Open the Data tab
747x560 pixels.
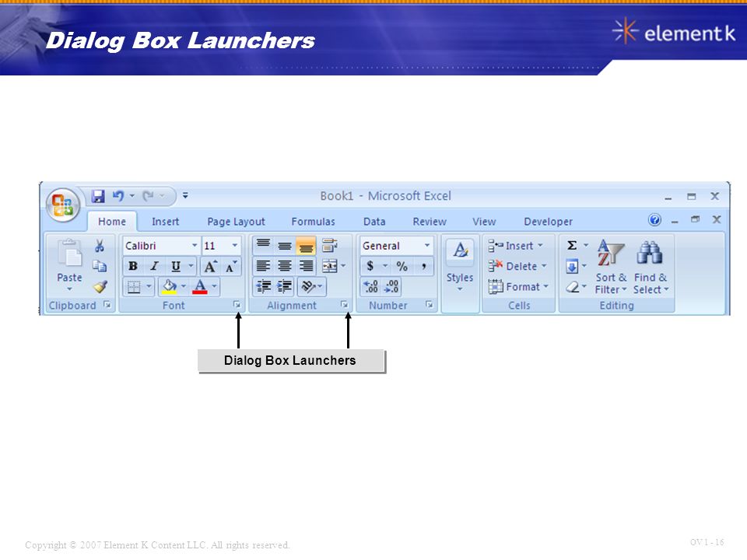(374, 222)
